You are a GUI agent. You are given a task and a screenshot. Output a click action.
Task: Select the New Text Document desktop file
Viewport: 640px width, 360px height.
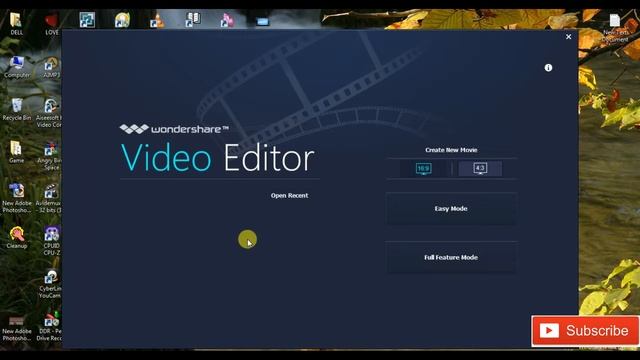(615, 28)
